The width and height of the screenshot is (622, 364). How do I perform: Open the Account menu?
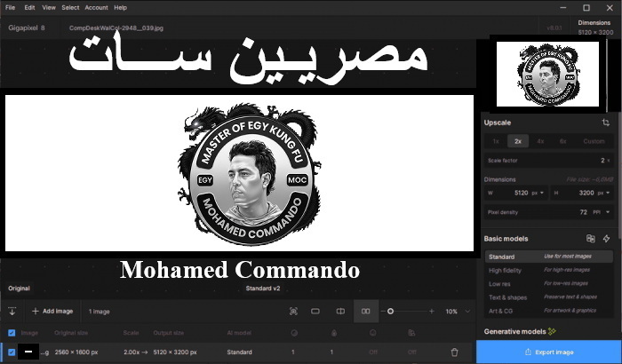tap(96, 7)
